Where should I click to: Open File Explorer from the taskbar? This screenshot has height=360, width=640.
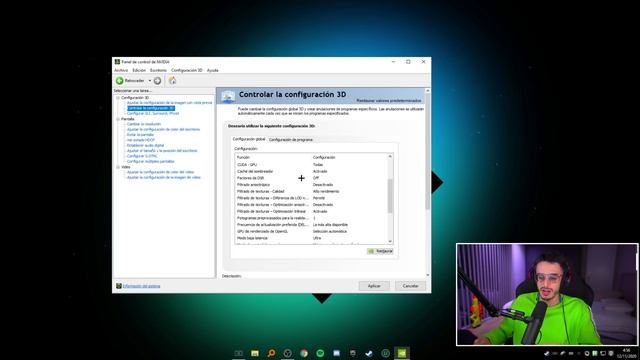pyautogui.click(x=255, y=353)
